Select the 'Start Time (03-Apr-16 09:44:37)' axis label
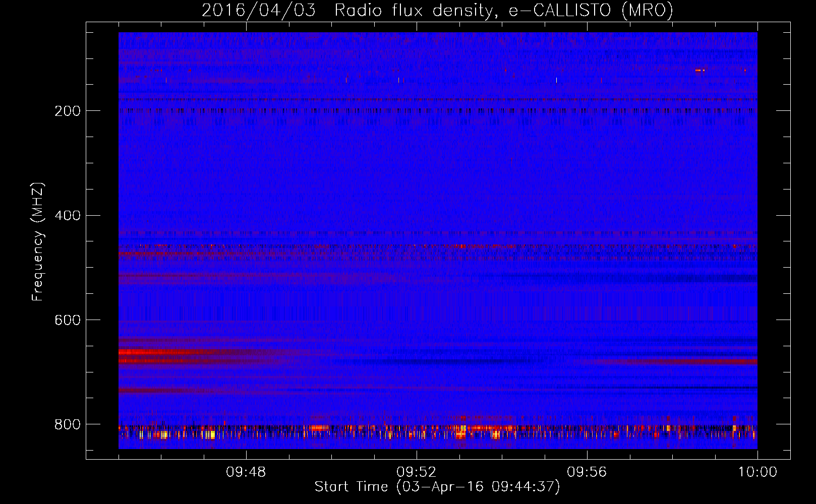Viewport: 816px width, 504px height. (437, 487)
